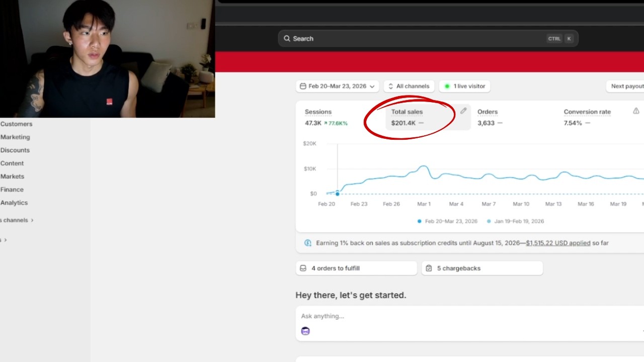Open the 5 chargebacks button
644x362 pixels.
[482, 268]
